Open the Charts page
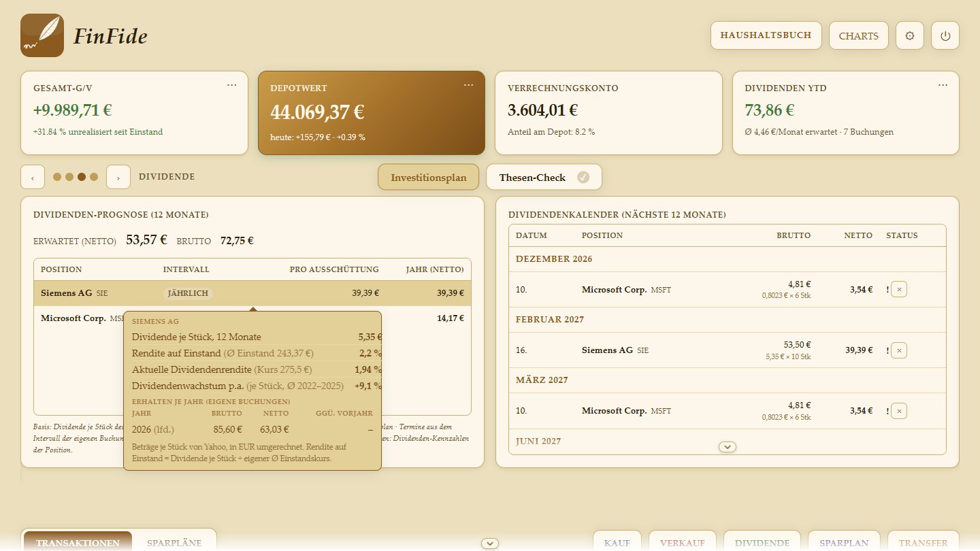Screen dimensions: 980x551 pyautogui.click(x=859, y=35)
